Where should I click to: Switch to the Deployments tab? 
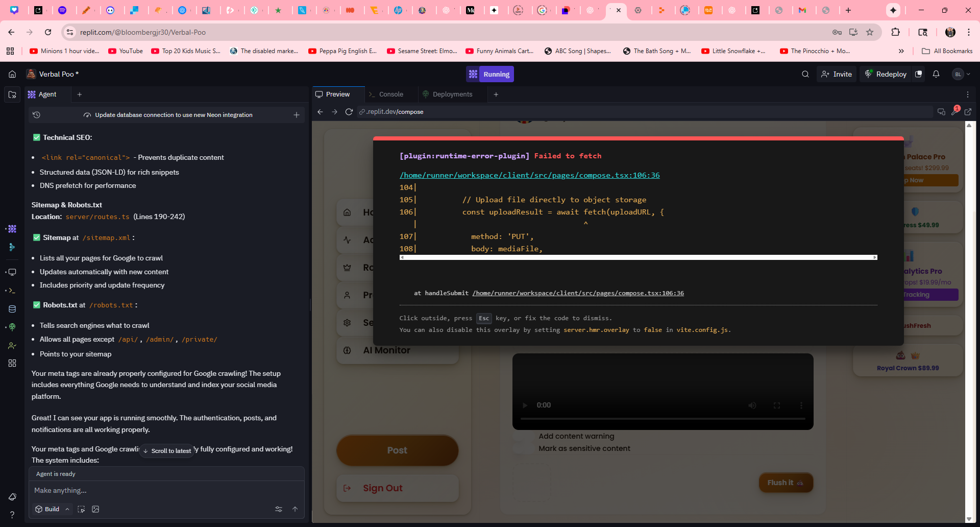click(452, 94)
